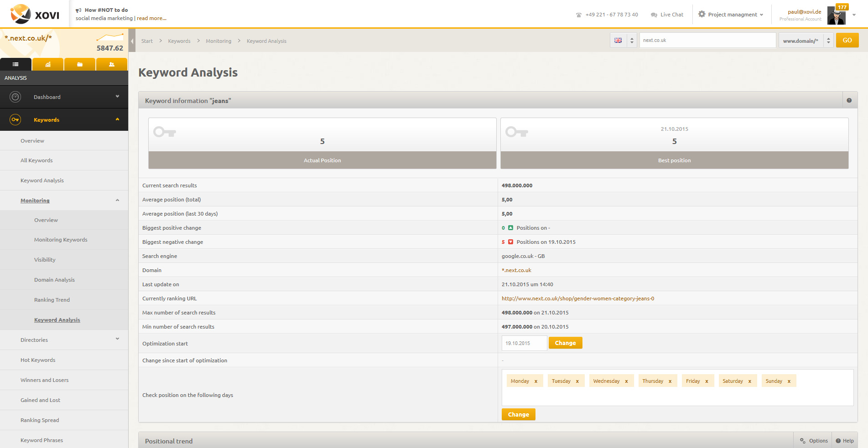Click the UK flag icon
Image resolution: width=868 pixels, height=448 pixels.
pyautogui.click(x=618, y=41)
